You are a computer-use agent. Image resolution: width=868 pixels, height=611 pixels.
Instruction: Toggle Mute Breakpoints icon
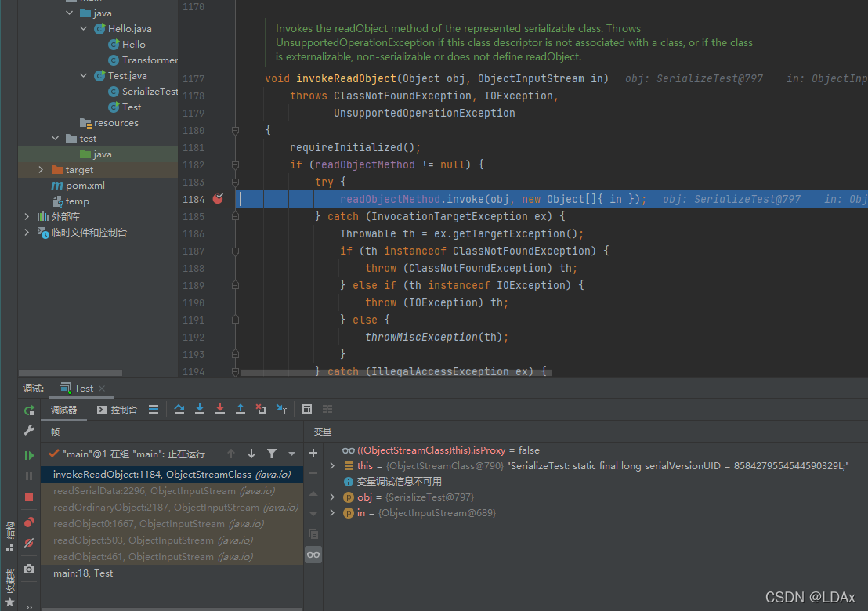click(29, 543)
